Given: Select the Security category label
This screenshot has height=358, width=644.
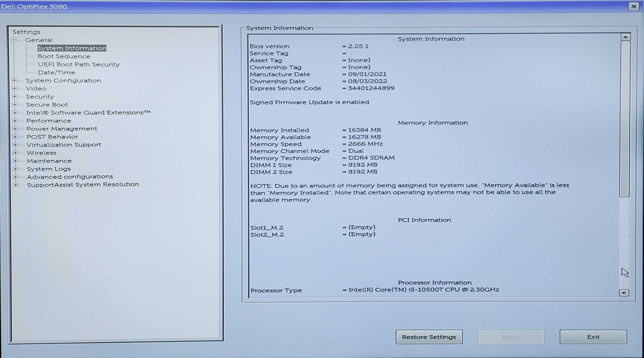Looking at the screenshot, I should point(40,97).
